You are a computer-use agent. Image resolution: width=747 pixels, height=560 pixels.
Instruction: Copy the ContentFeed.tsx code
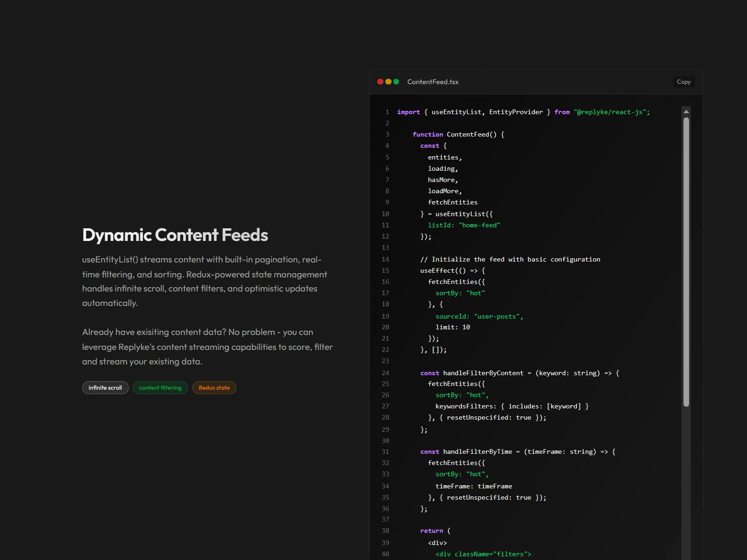[683, 82]
